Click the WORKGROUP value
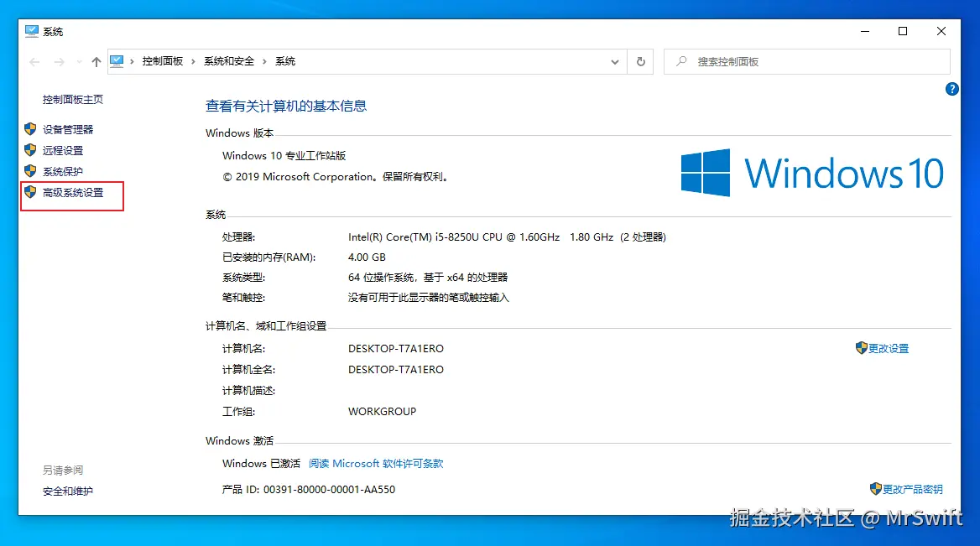 382,411
